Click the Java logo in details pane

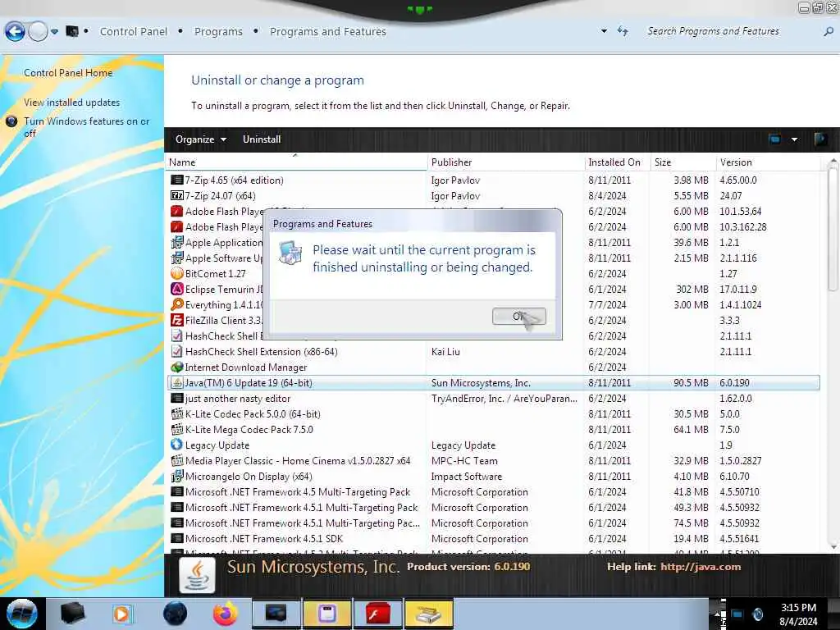[x=197, y=575]
